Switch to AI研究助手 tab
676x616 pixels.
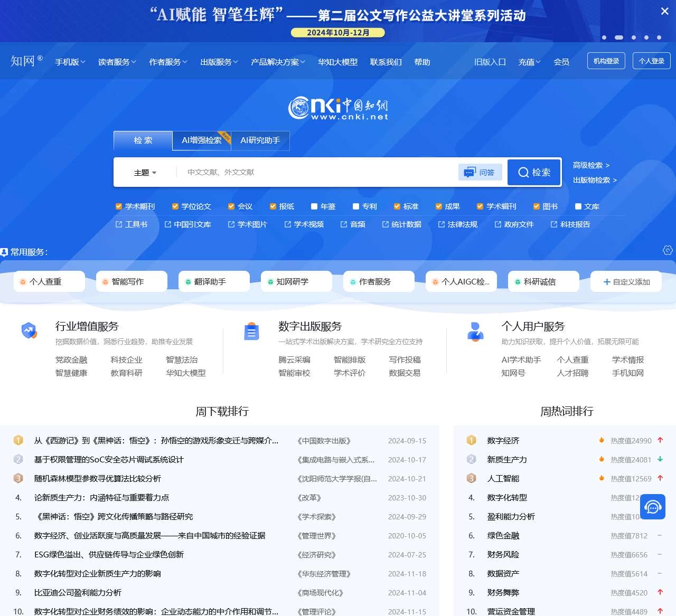(260, 140)
